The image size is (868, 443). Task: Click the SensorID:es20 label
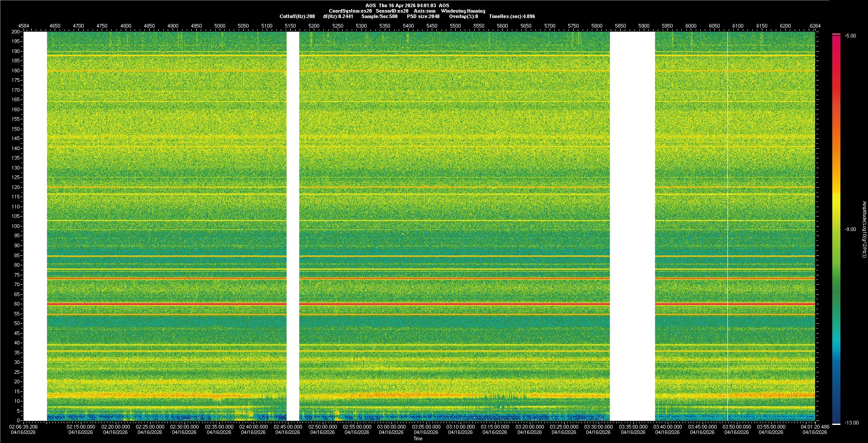392,11
